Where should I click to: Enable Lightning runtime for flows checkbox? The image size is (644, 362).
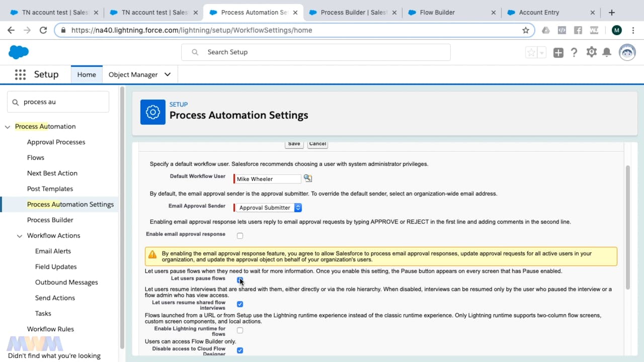click(240, 330)
